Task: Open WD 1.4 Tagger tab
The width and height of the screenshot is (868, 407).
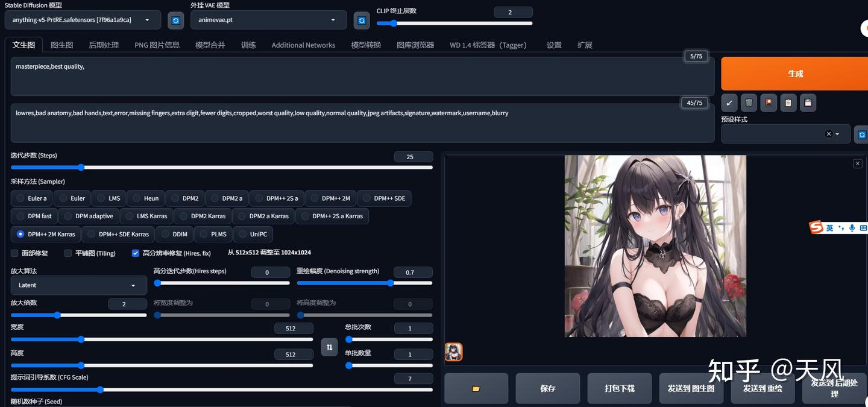Action: point(489,45)
